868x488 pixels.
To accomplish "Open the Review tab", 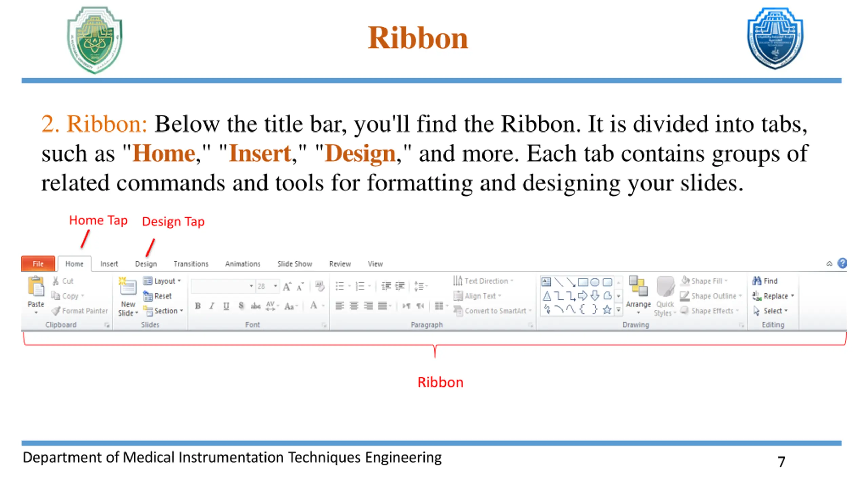I will (340, 264).
